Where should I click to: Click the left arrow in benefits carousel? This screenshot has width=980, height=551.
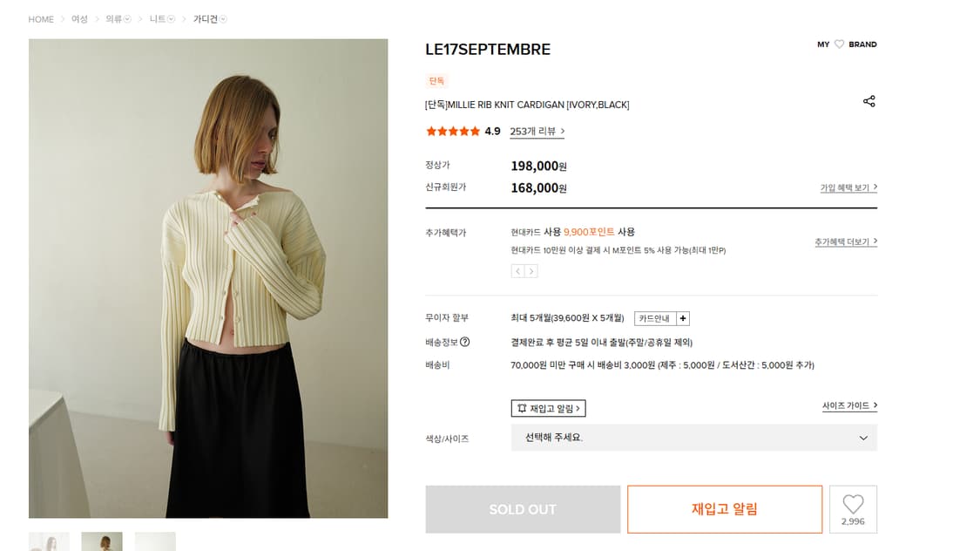pos(517,271)
